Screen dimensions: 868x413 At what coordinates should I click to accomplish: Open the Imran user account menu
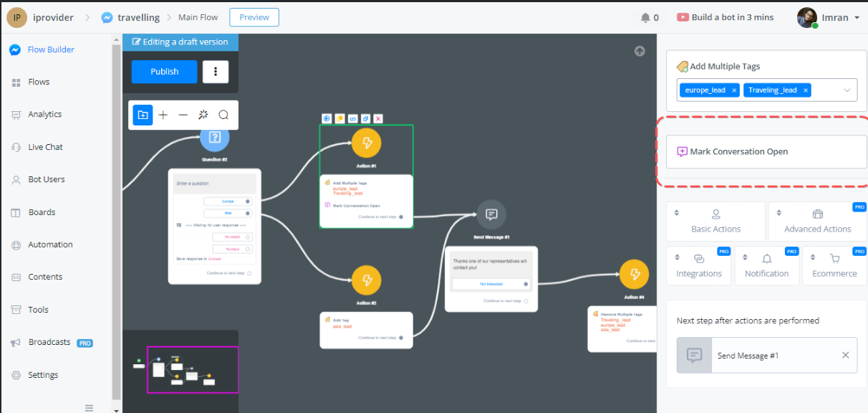click(x=829, y=17)
